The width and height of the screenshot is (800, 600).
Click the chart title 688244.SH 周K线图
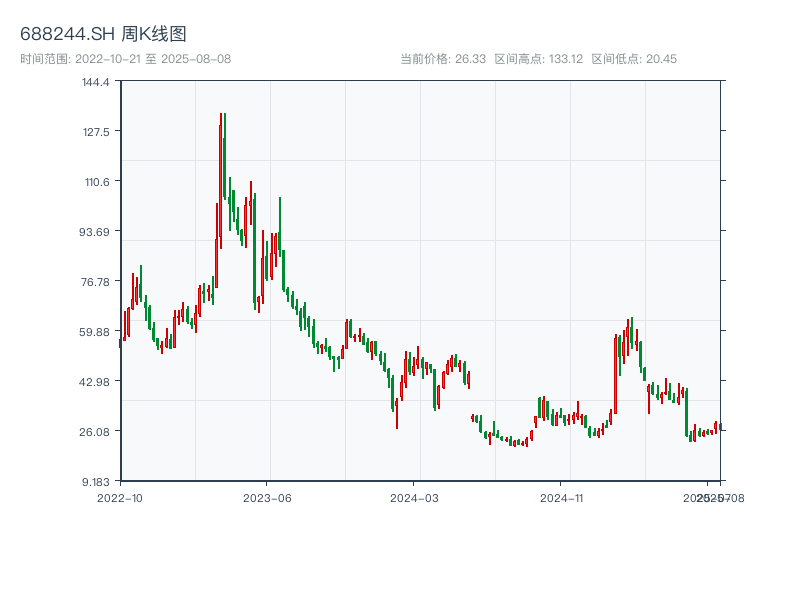coord(103,35)
